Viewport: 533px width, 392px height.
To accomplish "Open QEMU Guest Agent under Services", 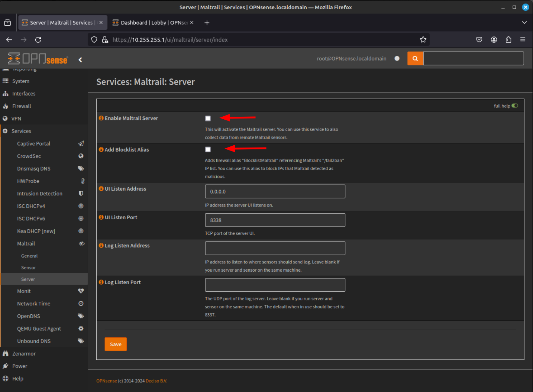I will pos(44,329).
